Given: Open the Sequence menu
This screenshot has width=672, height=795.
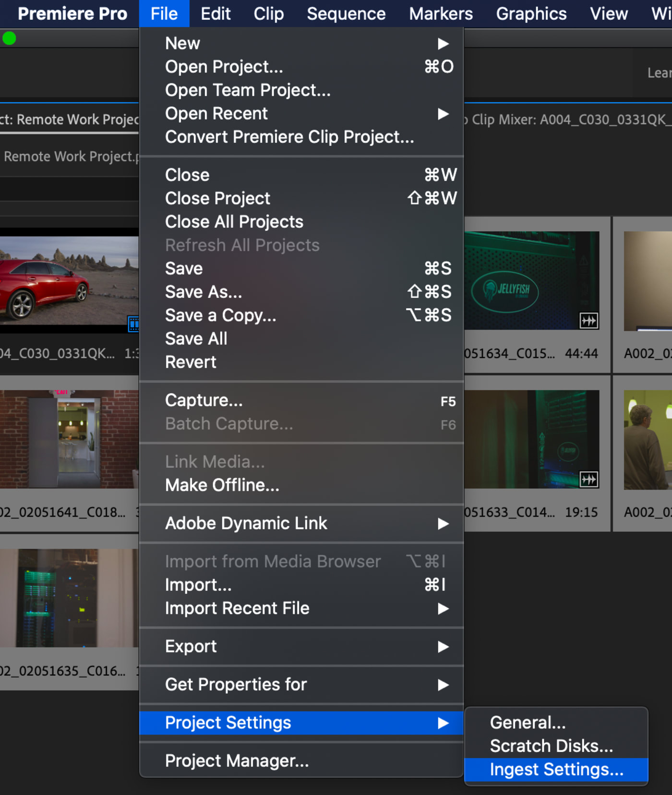Looking at the screenshot, I should click(x=346, y=13).
